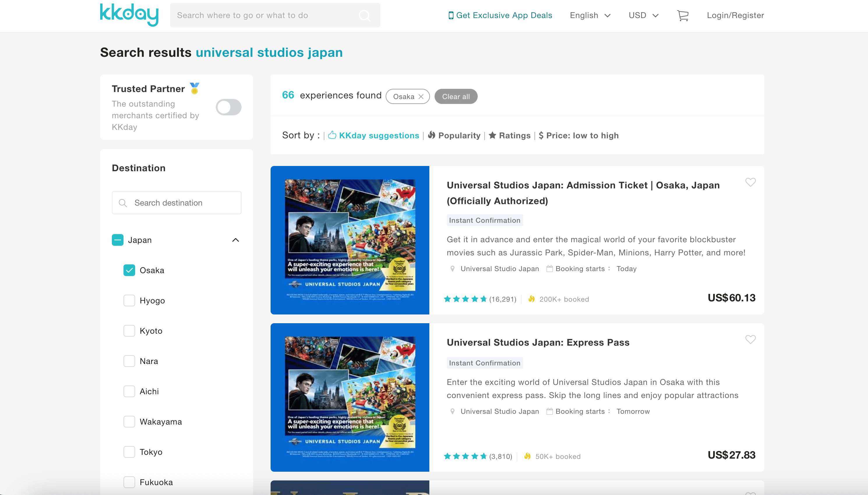The height and width of the screenshot is (495, 868).
Task: Favorite the Admission Ticket listing heart
Action: click(x=750, y=182)
